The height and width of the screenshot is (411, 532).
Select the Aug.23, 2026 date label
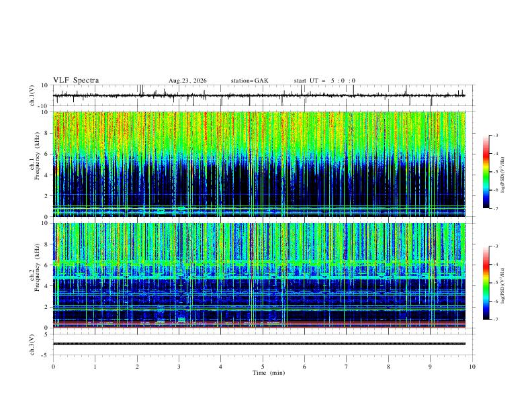click(x=187, y=81)
